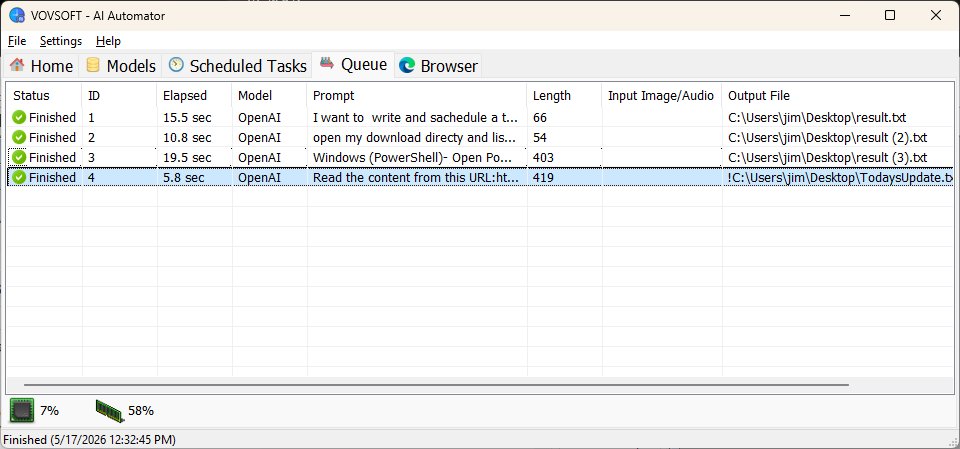This screenshot has width=960, height=449.
Task: Click output file 'result (2).txt' path
Action: tap(828, 137)
